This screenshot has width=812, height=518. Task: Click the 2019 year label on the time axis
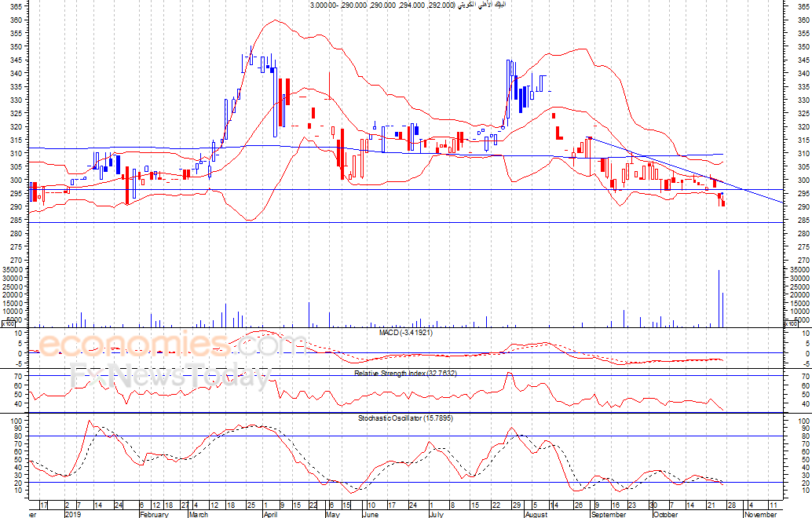[73, 515]
